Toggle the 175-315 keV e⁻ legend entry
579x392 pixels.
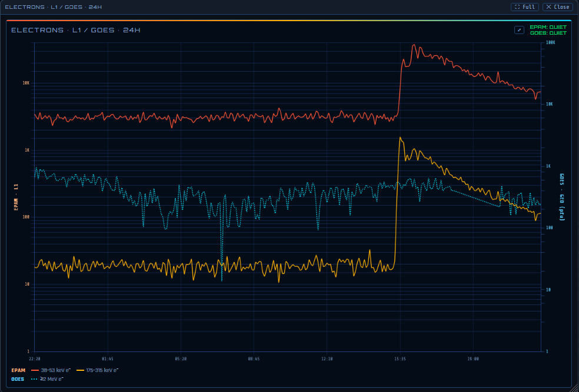click(98, 370)
